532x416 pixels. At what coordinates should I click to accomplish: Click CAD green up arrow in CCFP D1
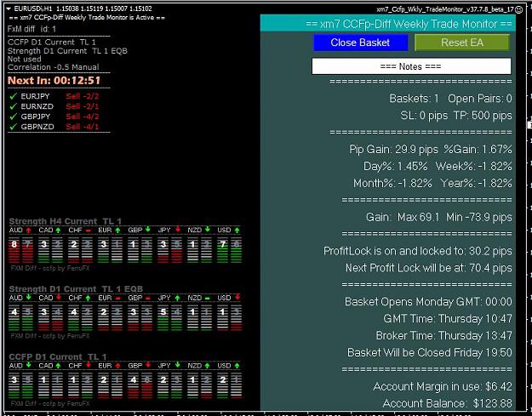click(58, 366)
